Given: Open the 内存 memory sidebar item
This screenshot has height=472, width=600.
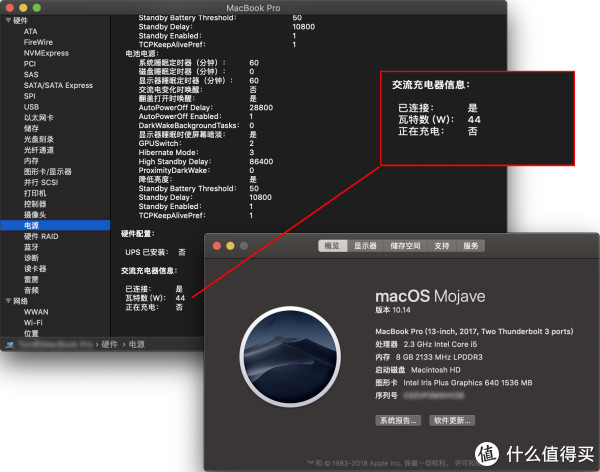Looking at the screenshot, I should point(31,161).
